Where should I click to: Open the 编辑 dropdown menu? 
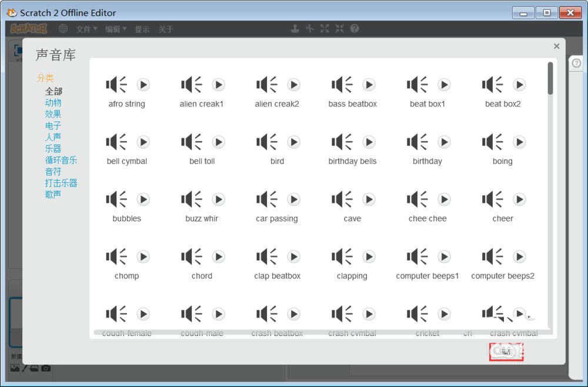pos(116,29)
